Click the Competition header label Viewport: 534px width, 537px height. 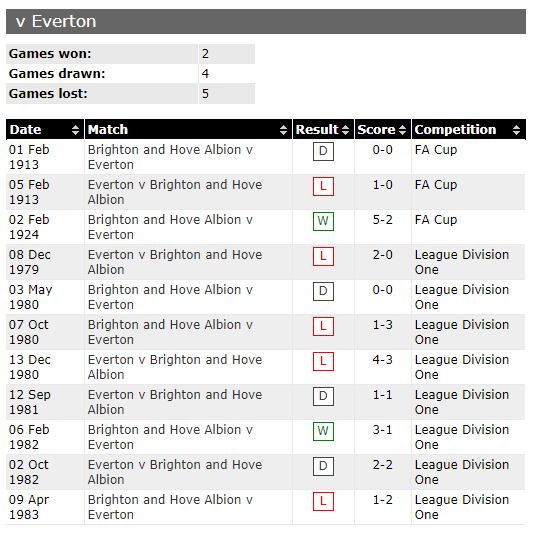(x=455, y=130)
